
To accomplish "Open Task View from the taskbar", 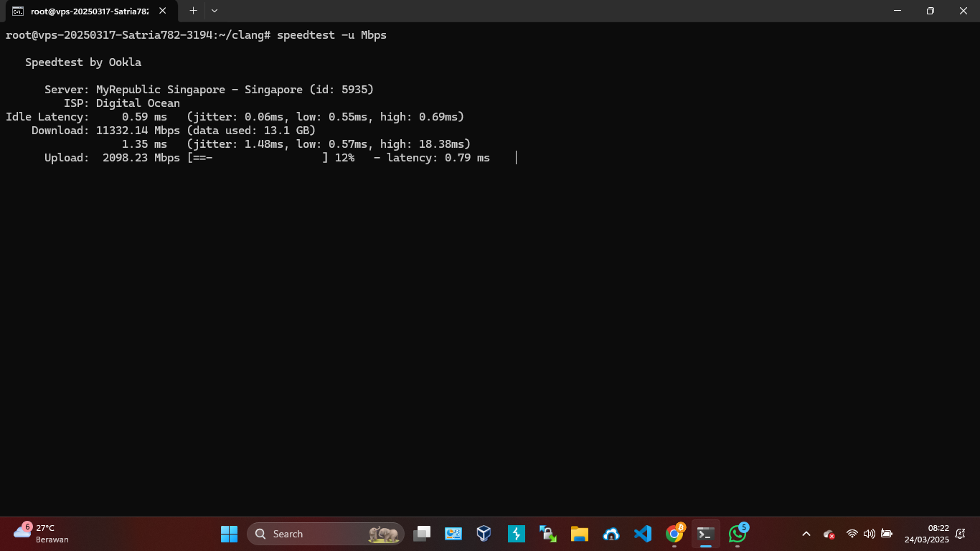I will (422, 534).
